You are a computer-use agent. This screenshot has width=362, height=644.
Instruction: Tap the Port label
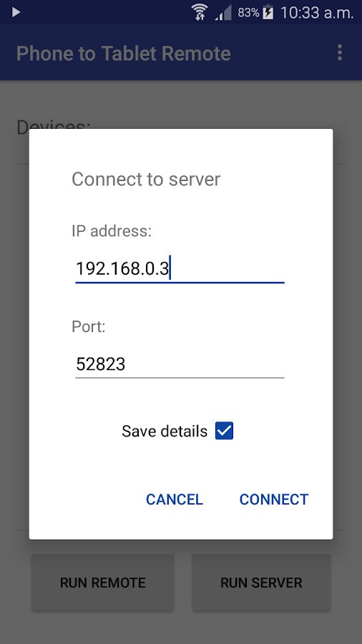coord(89,326)
